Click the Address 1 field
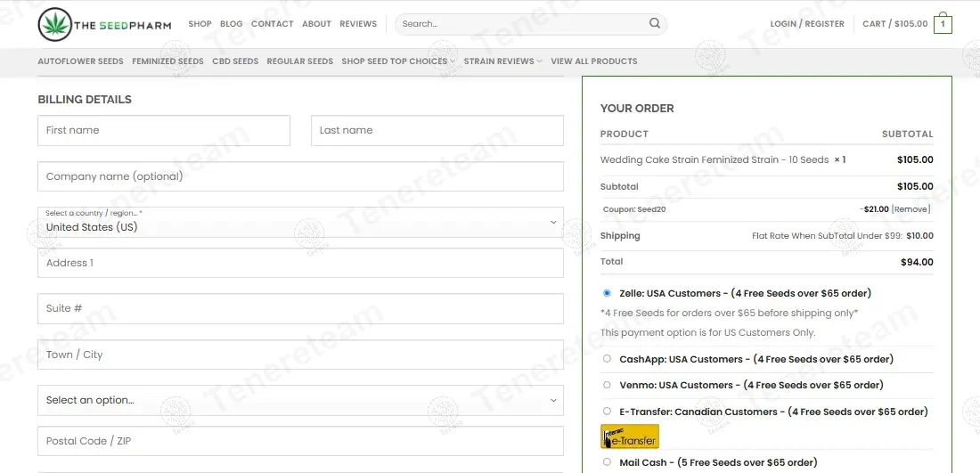 pos(300,263)
